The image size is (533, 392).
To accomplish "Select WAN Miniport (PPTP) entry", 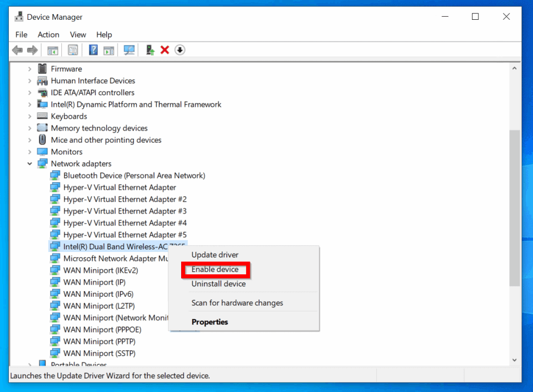I will 99,342.
